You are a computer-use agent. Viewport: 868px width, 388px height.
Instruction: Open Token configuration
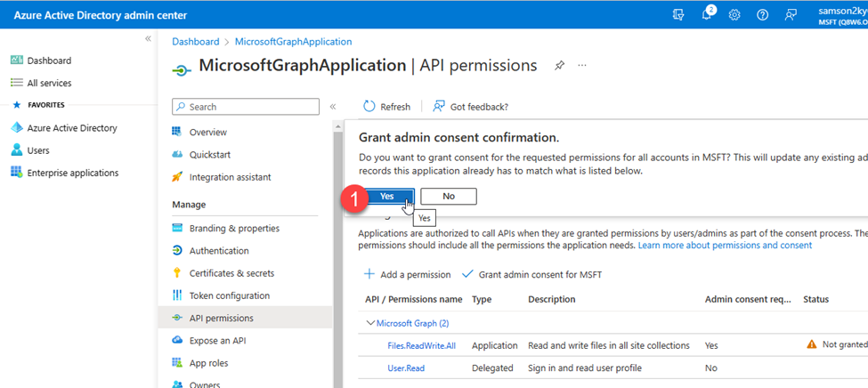(230, 295)
